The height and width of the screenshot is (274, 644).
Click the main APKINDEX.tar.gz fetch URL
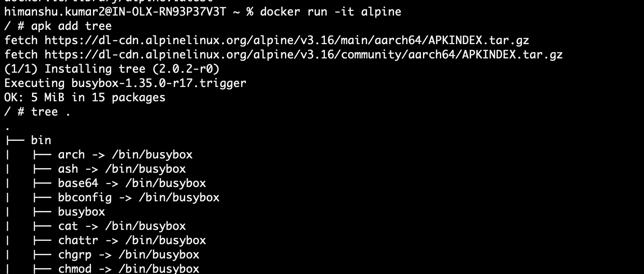pos(287,40)
